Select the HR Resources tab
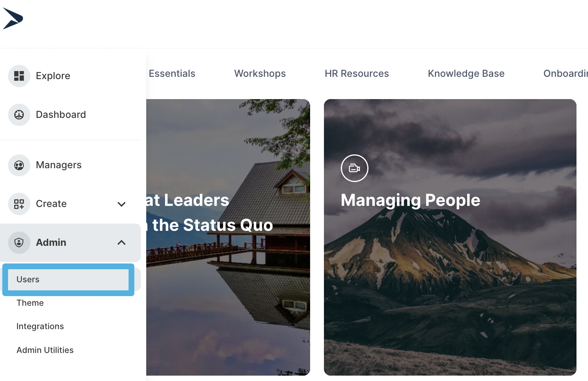Image resolution: width=588 pixels, height=381 pixels. pyautogui.click(x=357, y=74)
